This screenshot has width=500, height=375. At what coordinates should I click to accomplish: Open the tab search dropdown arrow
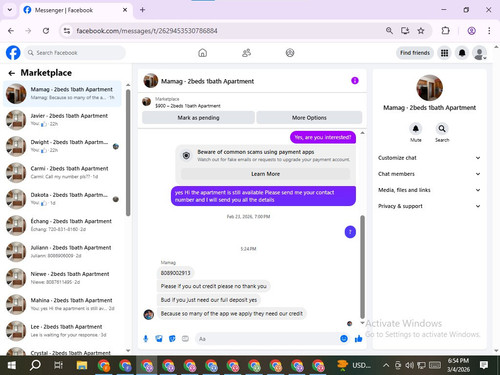pos(10,10)
